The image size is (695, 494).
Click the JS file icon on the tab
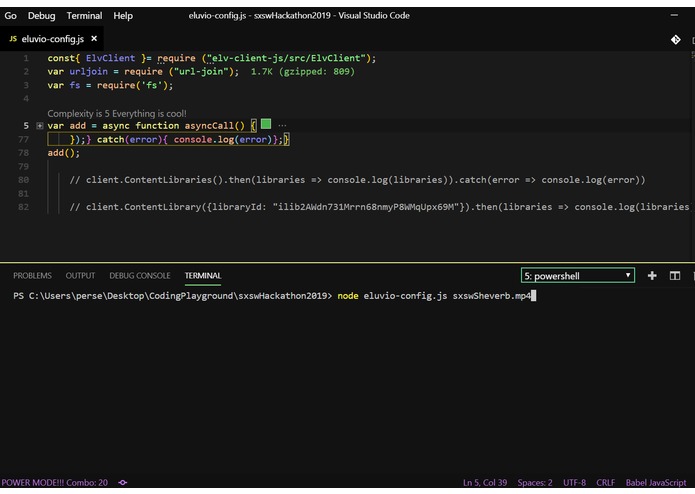pyautogui.click(x=13, y=39)
